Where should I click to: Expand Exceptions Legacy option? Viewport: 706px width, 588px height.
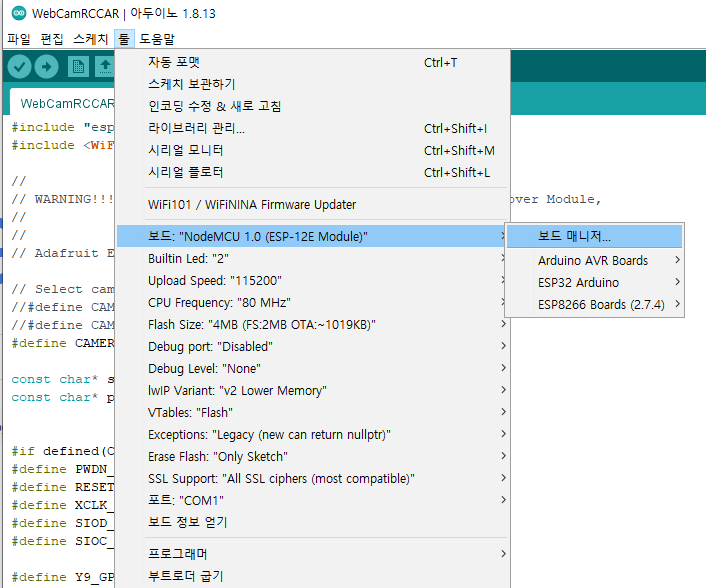(x=313, y=434)
